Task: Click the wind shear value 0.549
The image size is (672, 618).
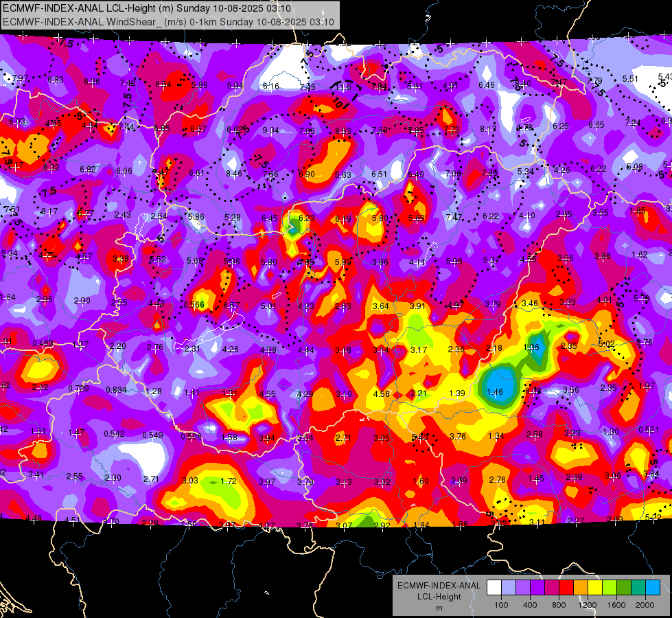Action: pyautogui.click(x=152, y=435)
